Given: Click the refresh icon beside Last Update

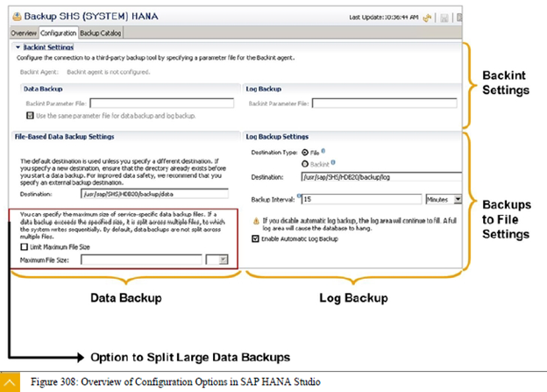Looking at the screenshot, I should click(x=427, y=18).
